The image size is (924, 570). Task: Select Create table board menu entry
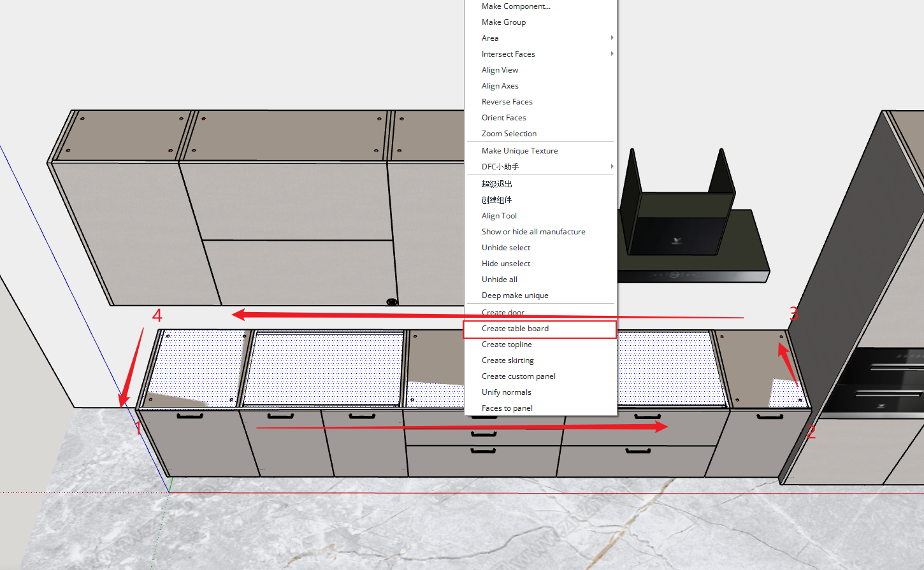coord(515,329)
